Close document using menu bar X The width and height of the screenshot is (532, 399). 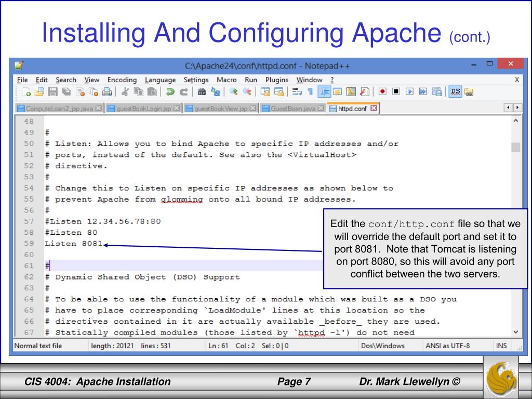(x=517, y=79)
